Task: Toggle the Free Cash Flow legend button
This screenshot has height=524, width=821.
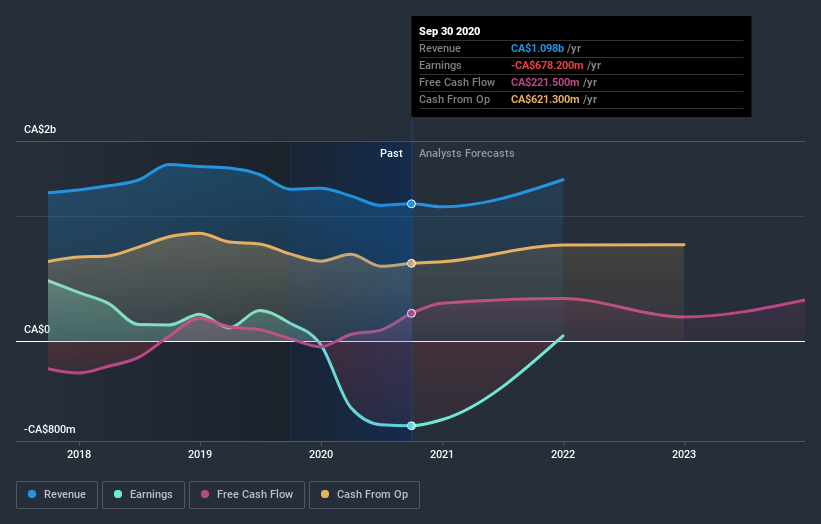Action: click(x=247, y=495)
